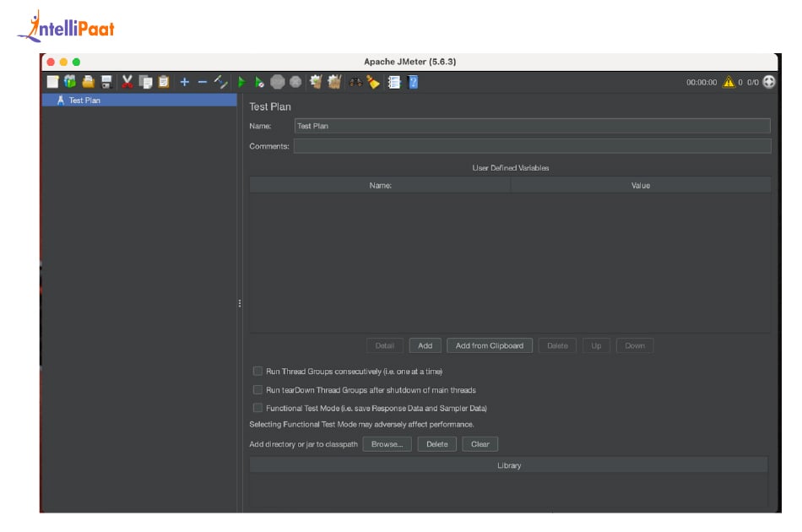Click the Name column header
Viewport: 802px width, 532px height.
380,185
